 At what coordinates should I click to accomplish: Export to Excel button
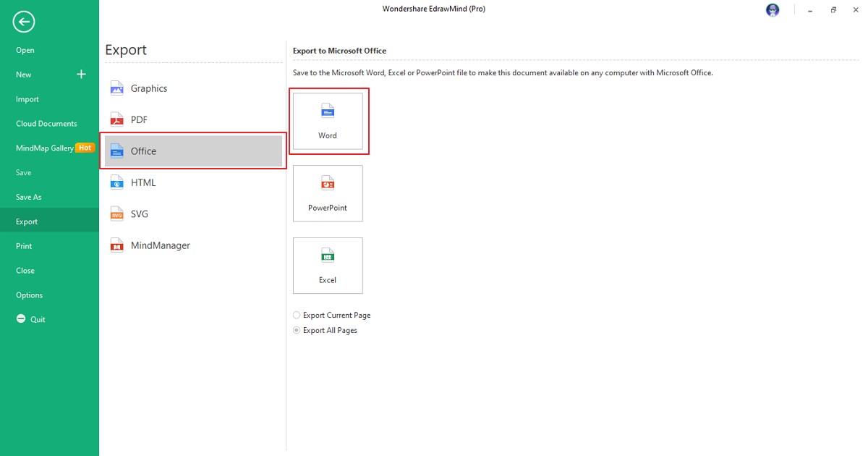[328, 266]
